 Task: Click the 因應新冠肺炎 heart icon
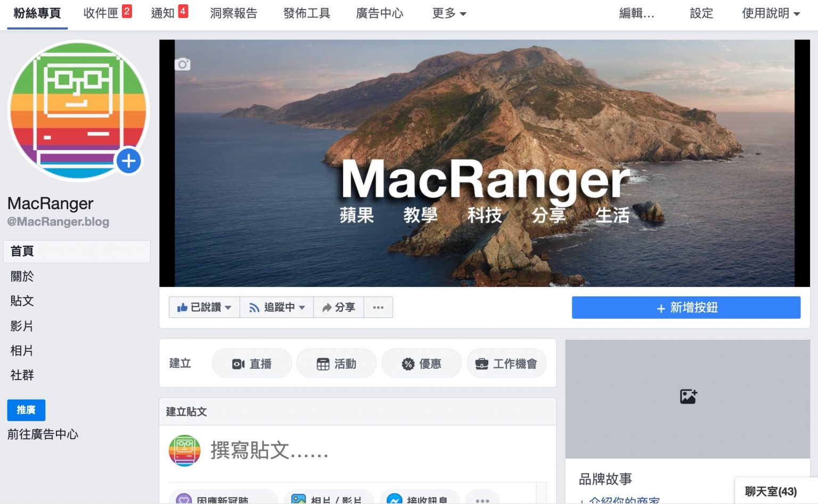[184, 499]
